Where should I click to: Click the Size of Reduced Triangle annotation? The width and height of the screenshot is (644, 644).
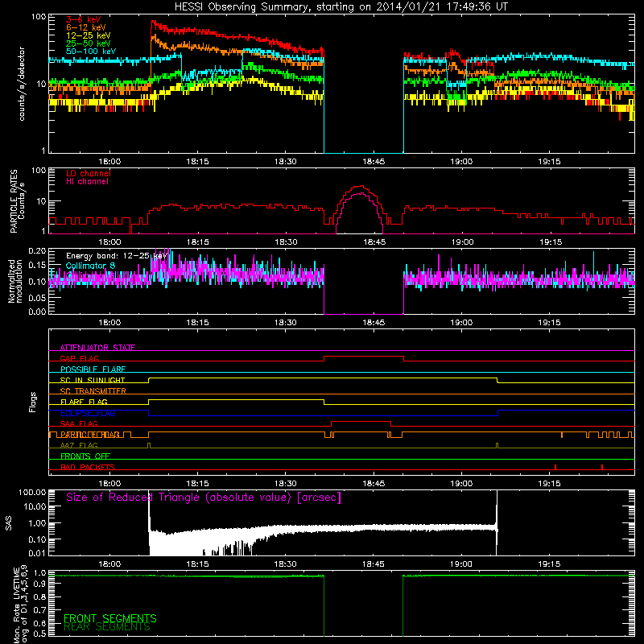[204, 497]
